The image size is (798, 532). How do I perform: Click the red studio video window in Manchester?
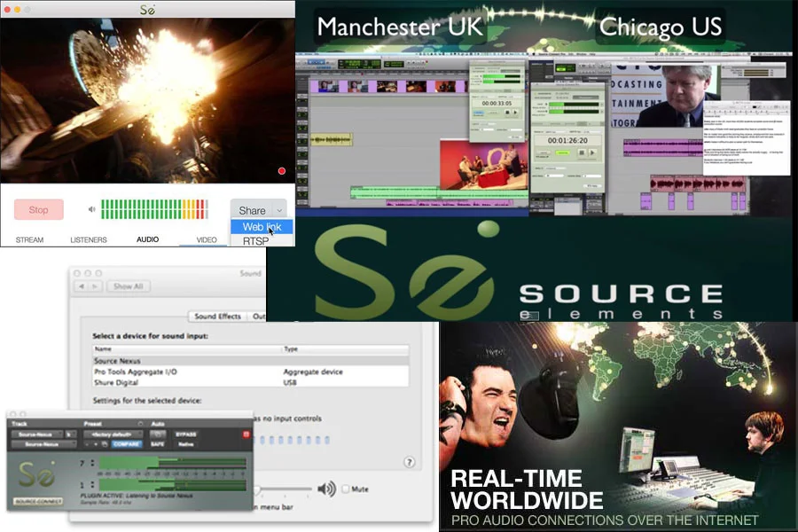(x=483, y=166)
